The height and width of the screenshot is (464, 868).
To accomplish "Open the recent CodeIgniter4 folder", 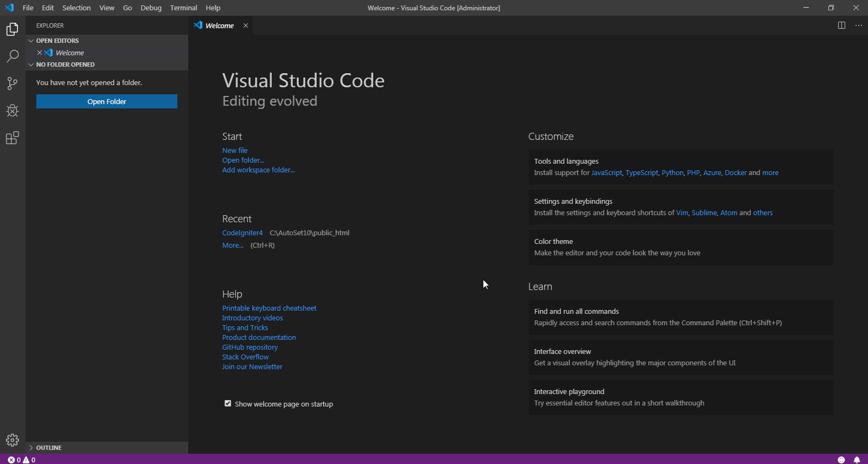I will pos(242,233).
